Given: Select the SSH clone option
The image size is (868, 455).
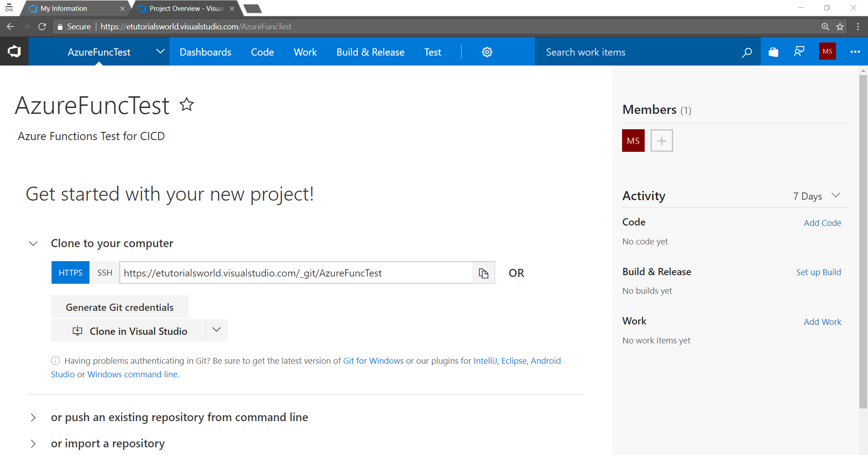Looking at the screenshot, I should pos(104,272).
